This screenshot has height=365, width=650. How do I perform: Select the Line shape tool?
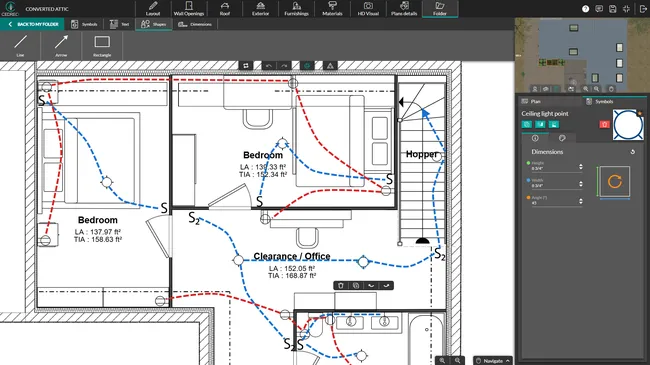pyautogui.click(x=20, y=45)
